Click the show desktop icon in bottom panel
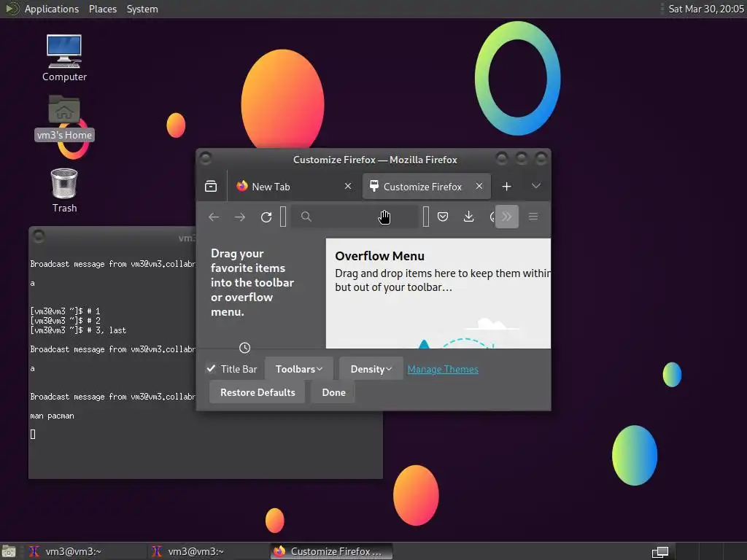The image size is (747, 560). pos(8,551)
